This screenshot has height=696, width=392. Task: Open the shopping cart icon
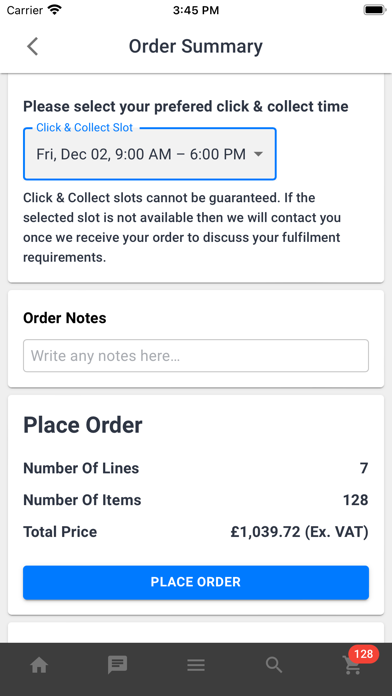pyautogui.click(x=352, y=666)
